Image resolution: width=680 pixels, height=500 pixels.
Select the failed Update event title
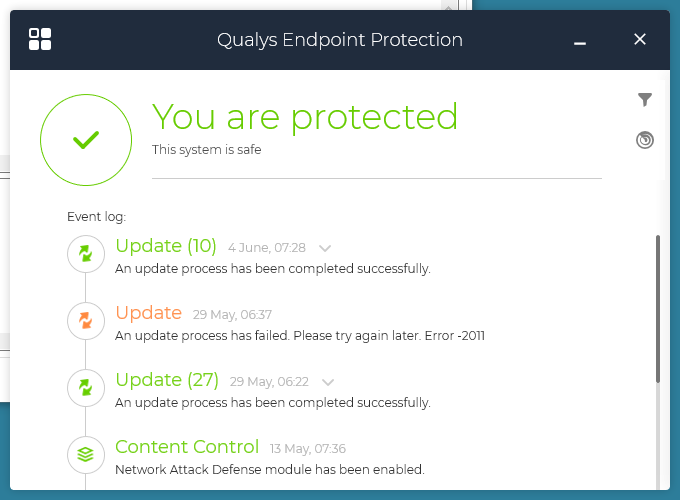[149, 313]
